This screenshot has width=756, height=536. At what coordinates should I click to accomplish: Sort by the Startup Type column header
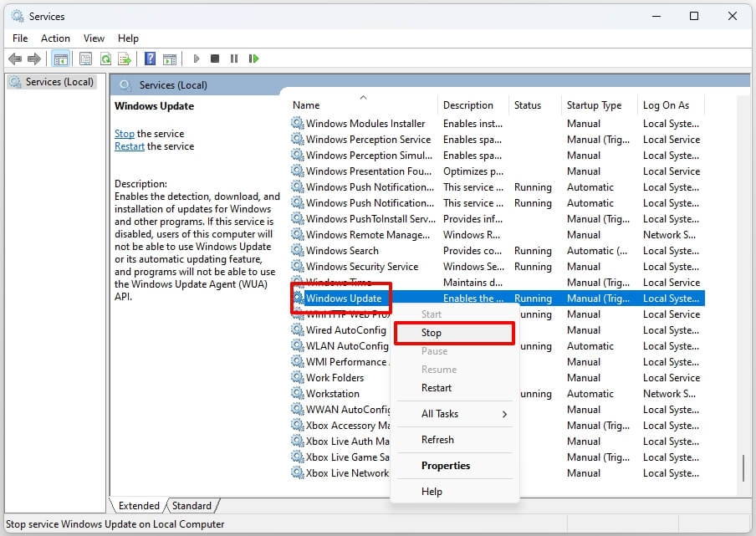[600, 105]
